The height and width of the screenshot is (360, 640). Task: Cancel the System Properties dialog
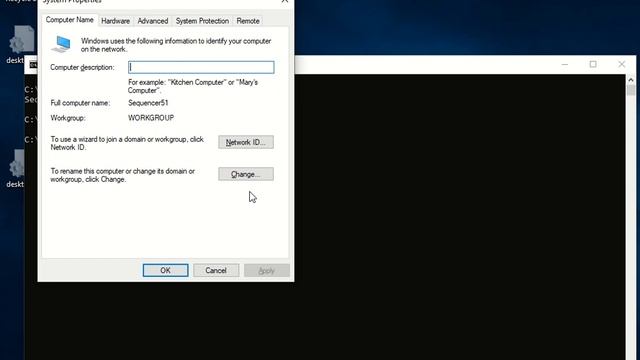click(216, 270)
